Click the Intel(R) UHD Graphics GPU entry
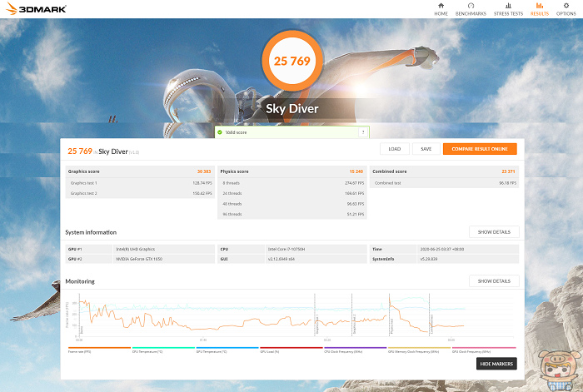The height and width of the screenshot is (392, 583). [135, 249]
